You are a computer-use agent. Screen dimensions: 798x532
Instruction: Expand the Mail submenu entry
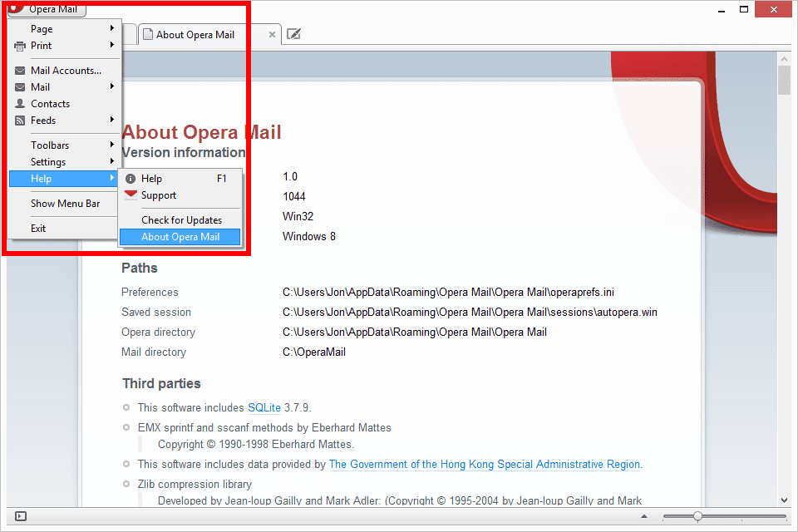[x=65, y=87]
